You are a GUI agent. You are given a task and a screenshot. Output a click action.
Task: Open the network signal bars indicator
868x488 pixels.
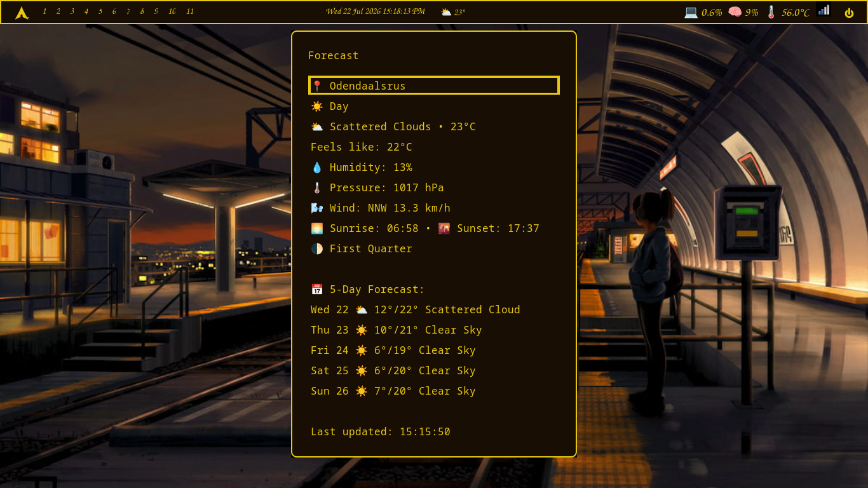click(824, 10)
